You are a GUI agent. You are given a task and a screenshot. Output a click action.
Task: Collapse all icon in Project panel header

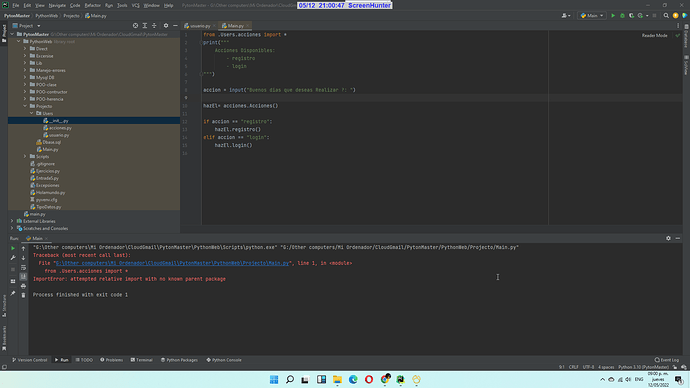[x=154, y=26]
